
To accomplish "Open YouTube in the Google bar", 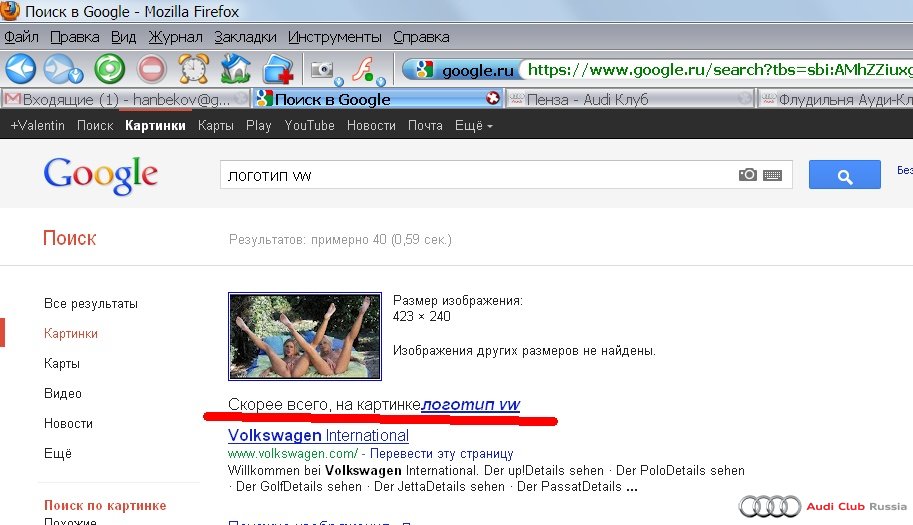I will 309,125.
